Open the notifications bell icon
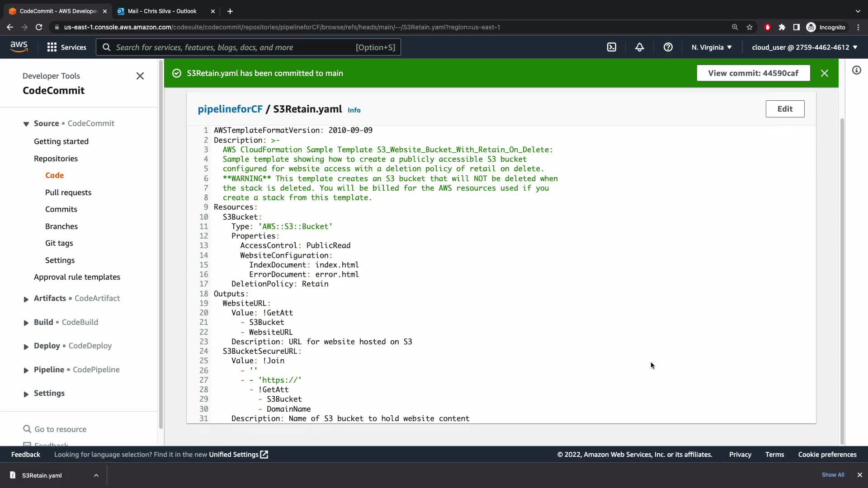The width and height of the screenshot is (868, 488). pos(639,47)
